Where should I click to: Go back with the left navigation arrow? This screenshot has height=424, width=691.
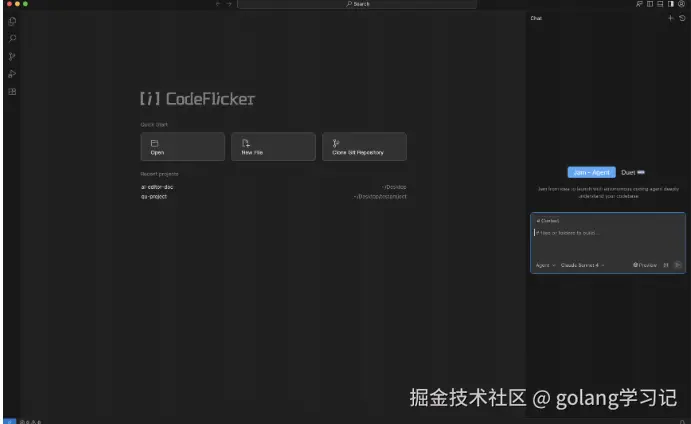218,4
